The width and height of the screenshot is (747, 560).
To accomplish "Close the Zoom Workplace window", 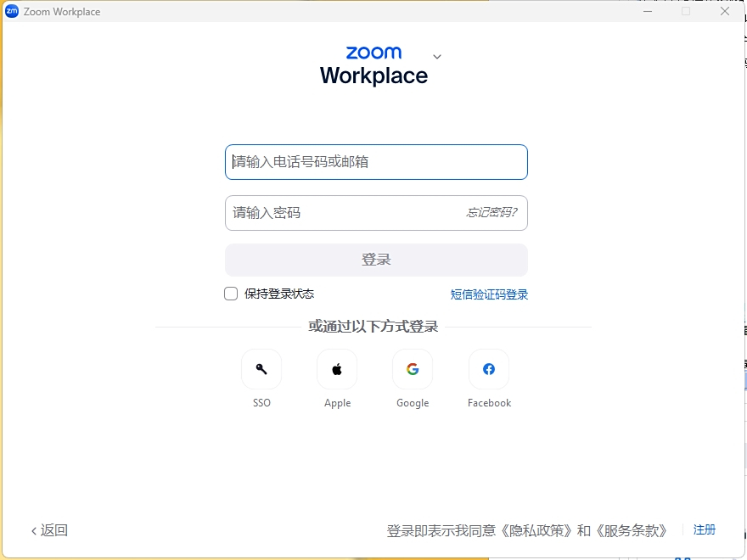I will click(x=725, y=11).
